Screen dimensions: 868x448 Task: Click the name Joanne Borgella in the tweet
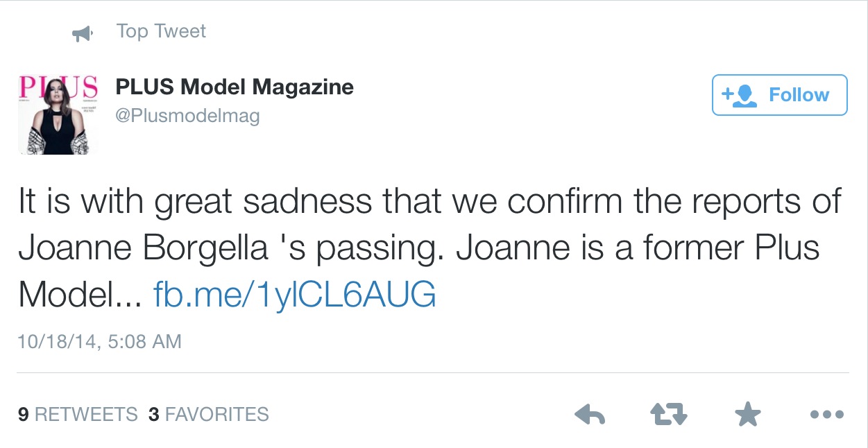pyautogui.click(x=144, y=248)
